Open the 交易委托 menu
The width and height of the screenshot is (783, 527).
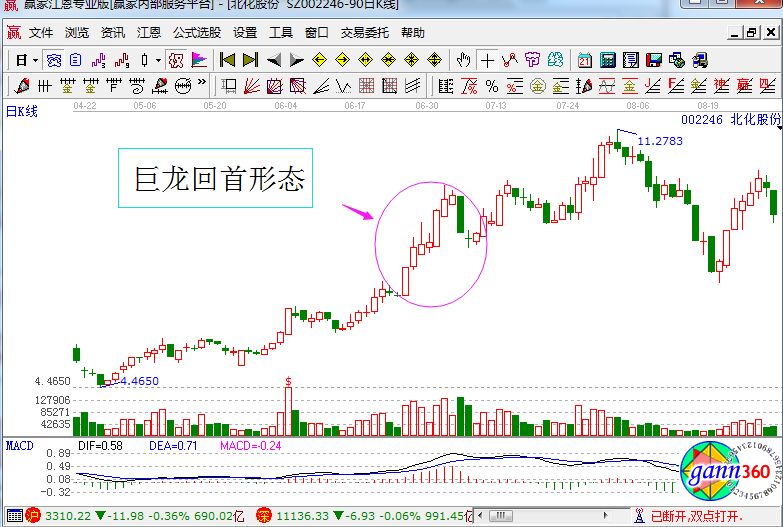pyautogui.click(x=365, y=32)
